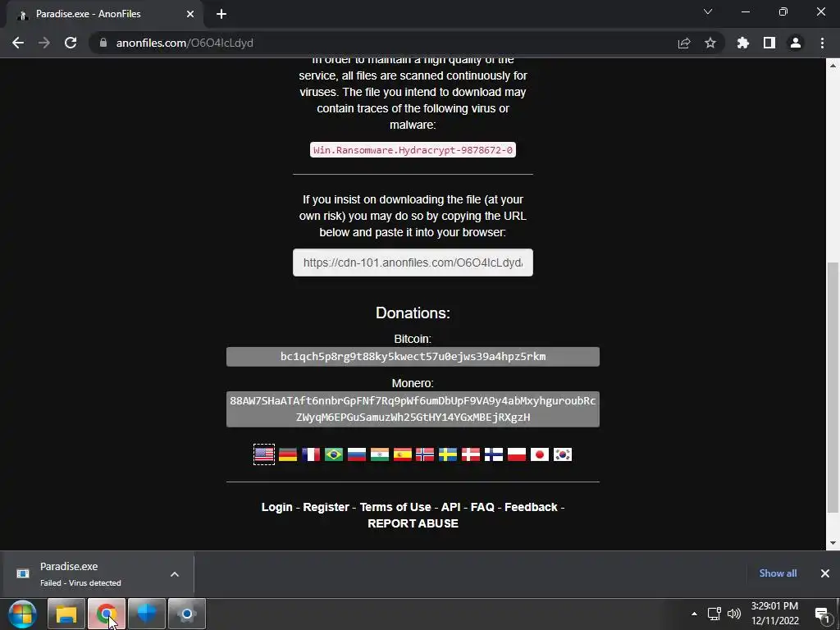Open the API link
This screenshot has width=840, height=630.
pyautogui.click(x=451, y=507)
